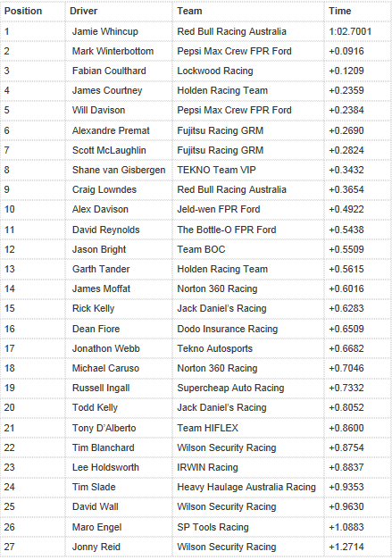This screenshot has width=392, height=560.
Task: Click the Lockwood Racing team cell
Action: point(215,71)
